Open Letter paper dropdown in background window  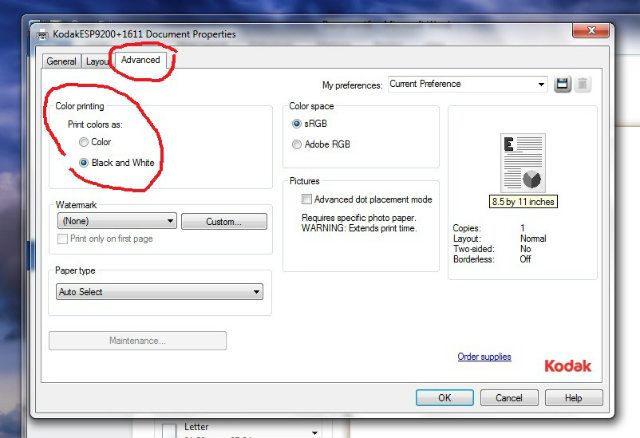[314, 432]
